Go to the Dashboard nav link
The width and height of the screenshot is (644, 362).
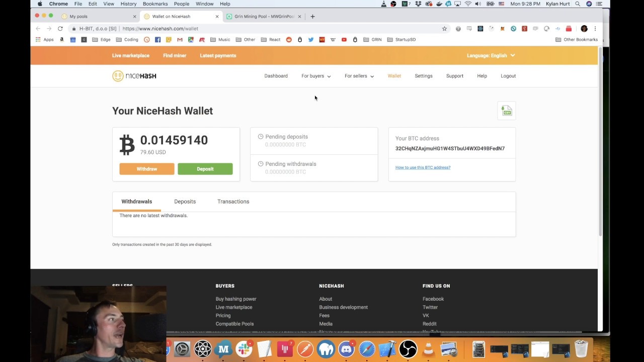click(276, 76)
